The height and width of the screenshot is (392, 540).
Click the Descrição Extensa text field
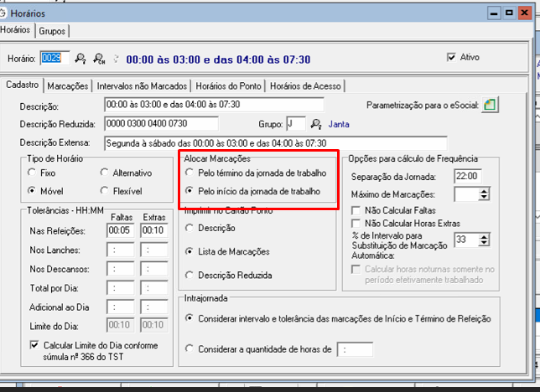point(275,143)
